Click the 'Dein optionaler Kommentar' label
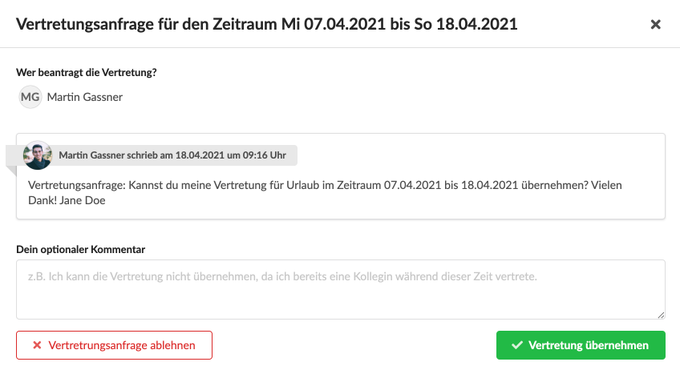This screenshot has width=680, height=374. [x=81, y=249]
